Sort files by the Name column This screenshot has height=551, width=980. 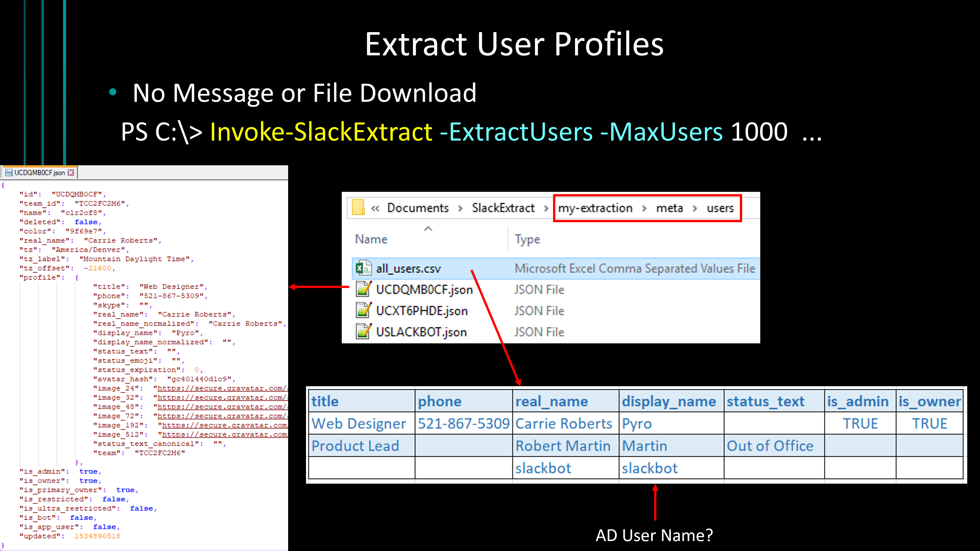point(371,239)
